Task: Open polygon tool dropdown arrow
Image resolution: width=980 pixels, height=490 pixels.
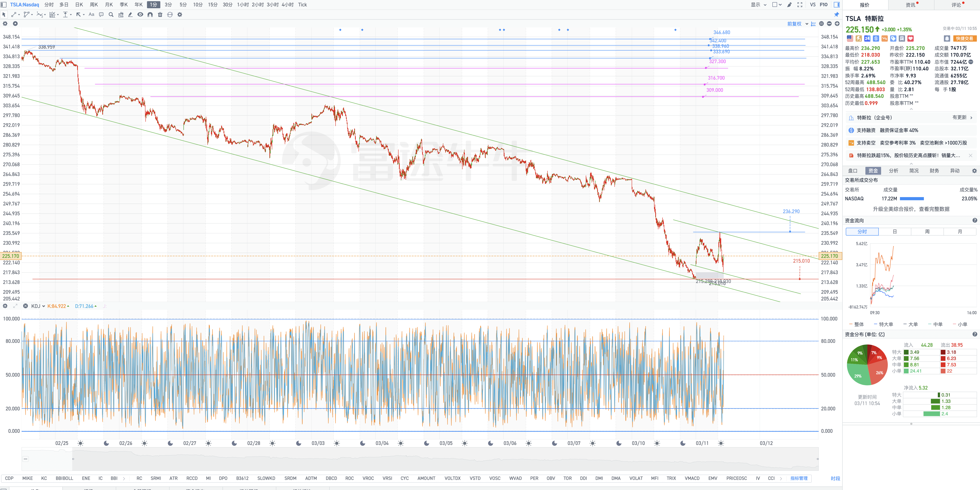Action: [32, 15]
